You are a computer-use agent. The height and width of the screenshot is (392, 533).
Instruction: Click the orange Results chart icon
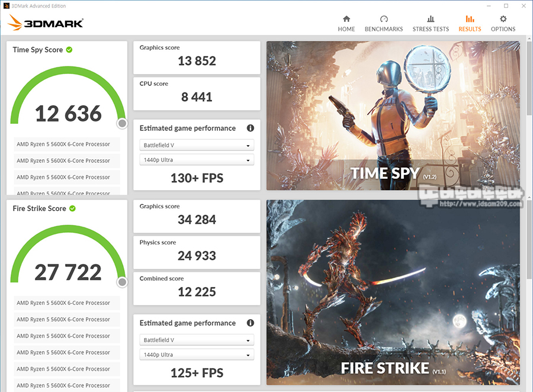pos(470,19)
